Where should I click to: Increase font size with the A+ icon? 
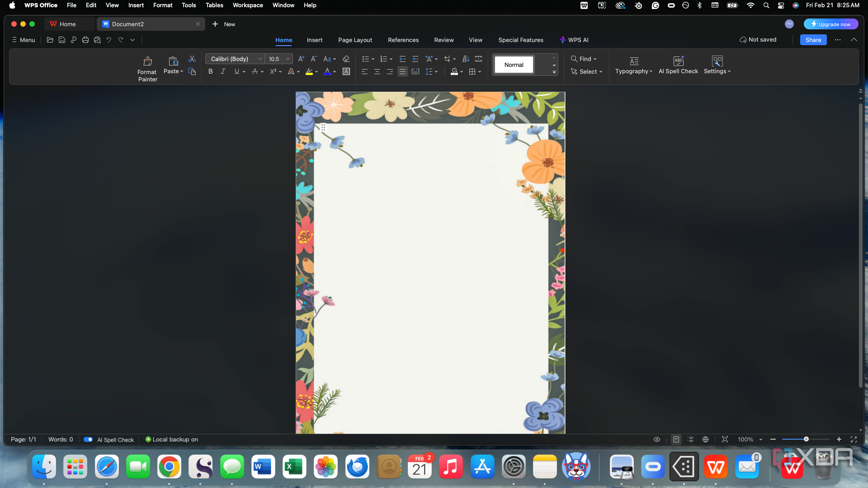click(x=301, y=59)
